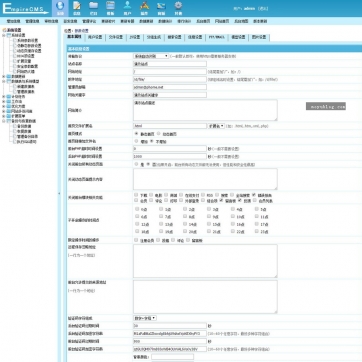Switch to the FTP/EMAIL tab
Image resolution: width=362 pixels, height=362 pixels.
tap(217, 37)
